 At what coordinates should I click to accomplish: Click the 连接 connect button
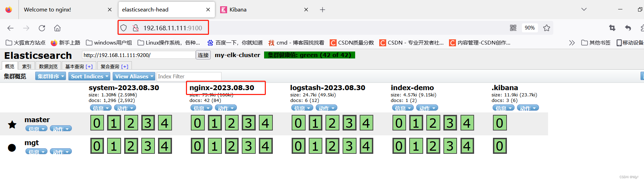click(203, 55)
